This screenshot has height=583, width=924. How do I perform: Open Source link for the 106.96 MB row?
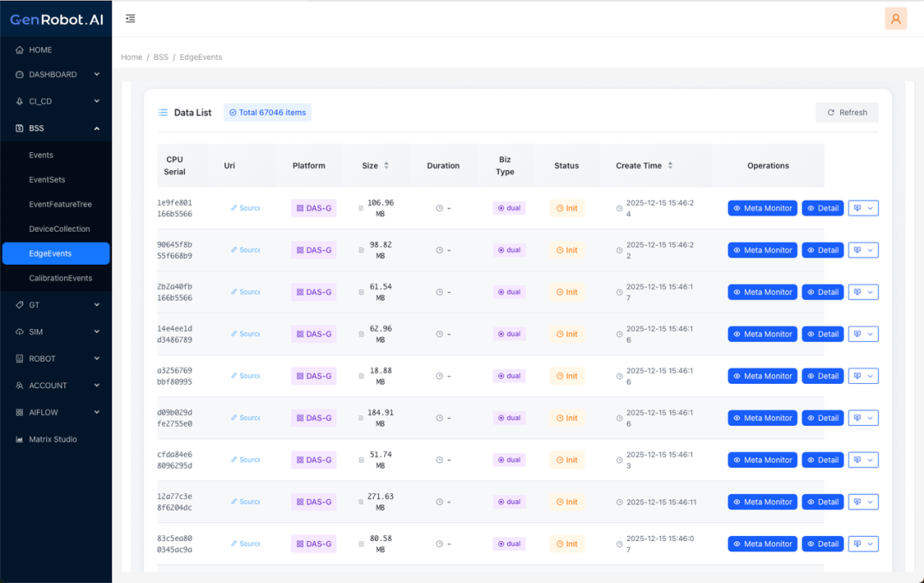point(246,208)
